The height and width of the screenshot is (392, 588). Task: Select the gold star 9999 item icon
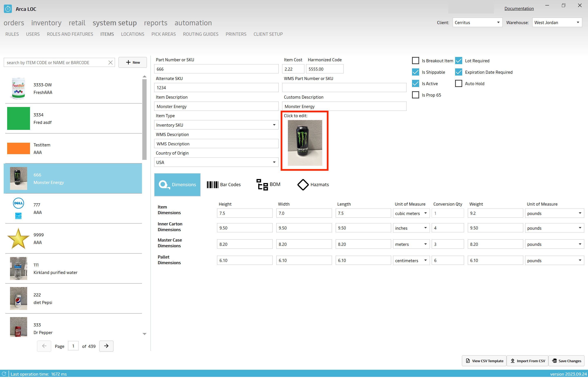pyautogui.click(x=19, y=238)
